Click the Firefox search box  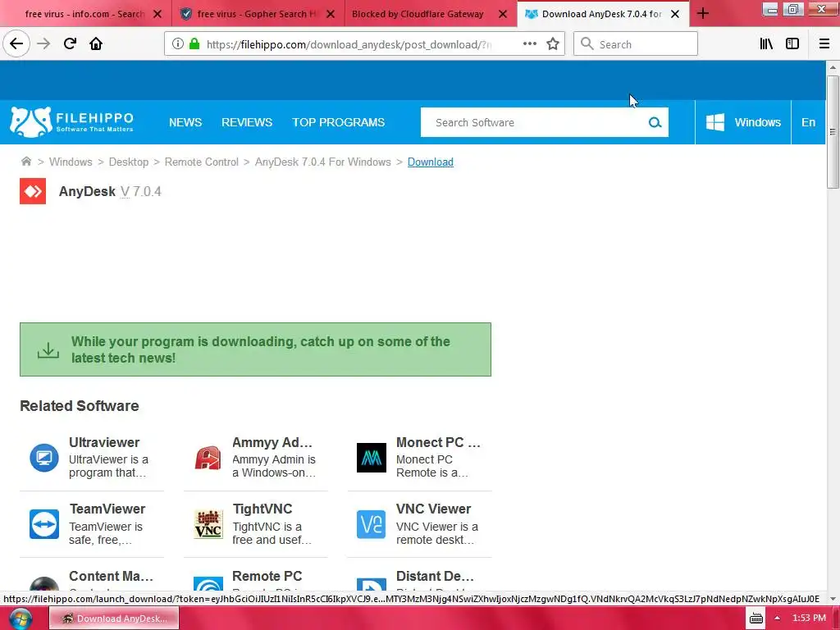[x=636, y=44]
